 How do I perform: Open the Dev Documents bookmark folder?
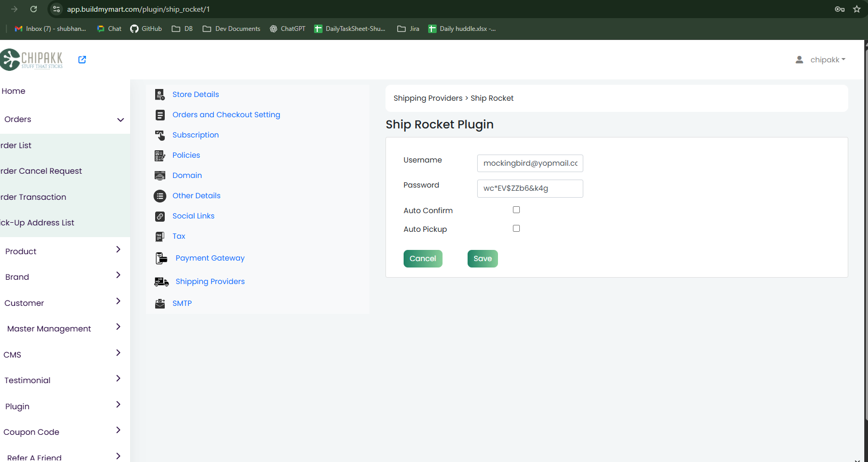point(231,29)
